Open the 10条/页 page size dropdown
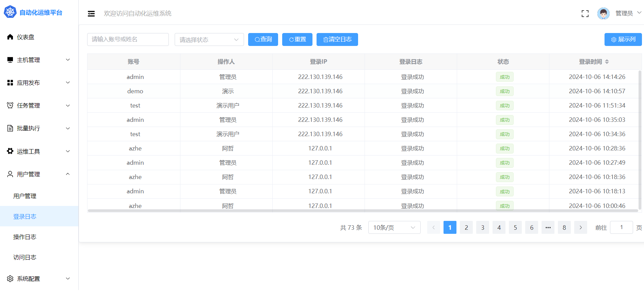Image resolution: width=644 pixels, height=291 pixels. (x=394, y=227)
